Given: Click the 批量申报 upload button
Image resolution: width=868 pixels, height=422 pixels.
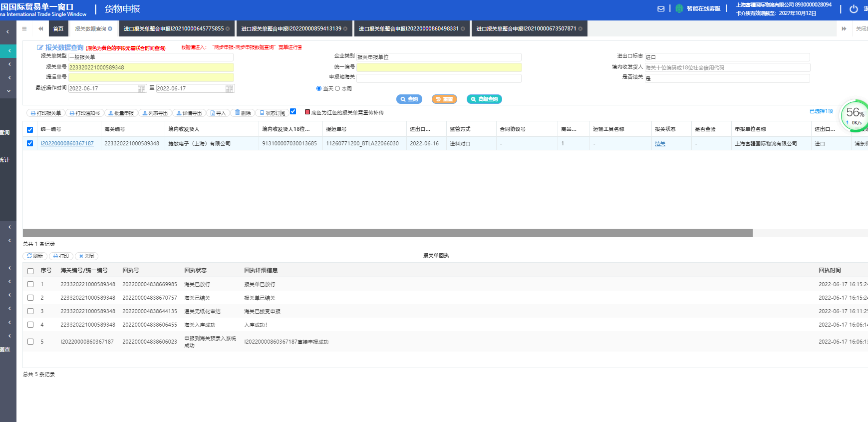Looking at the screenshot, I should pyautogui.click(x=121, y=113).
